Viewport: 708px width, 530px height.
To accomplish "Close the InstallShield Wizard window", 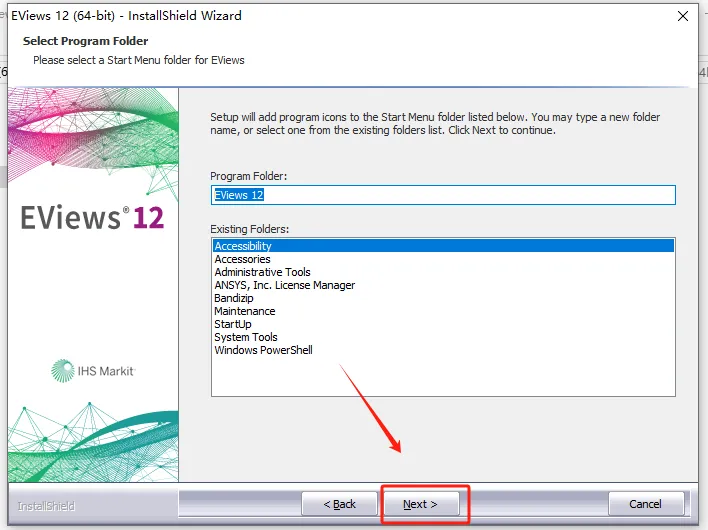I will pyautogui.click(x=683, y=16).
